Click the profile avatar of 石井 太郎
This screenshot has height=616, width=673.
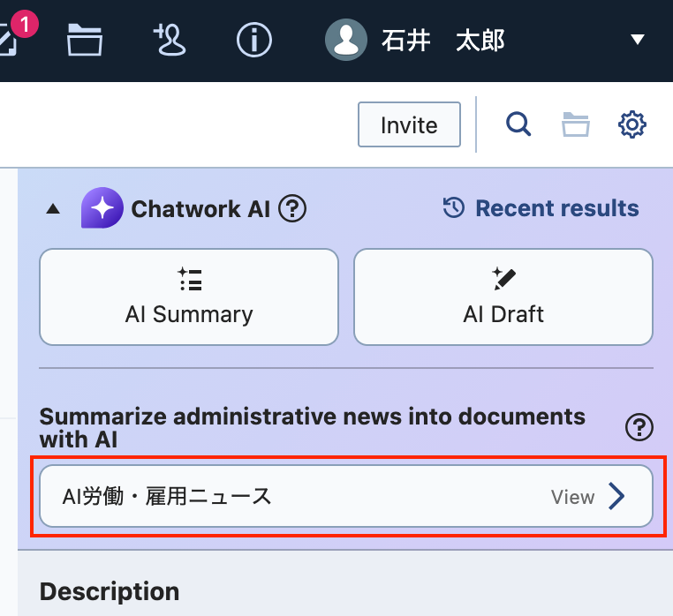pyautogui.click(x=346, y=40)
